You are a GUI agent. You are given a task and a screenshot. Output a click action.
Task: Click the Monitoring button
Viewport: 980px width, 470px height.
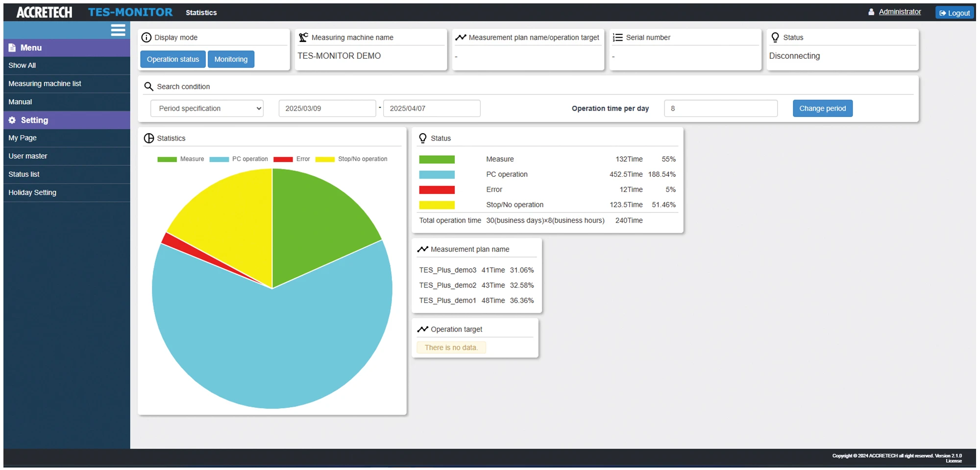tap(231, 59)
